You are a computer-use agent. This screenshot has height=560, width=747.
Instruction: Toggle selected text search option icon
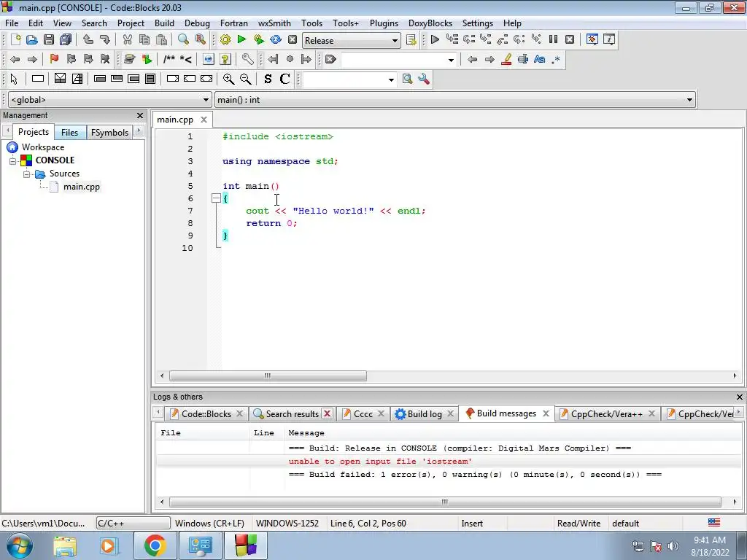(522, 59)
